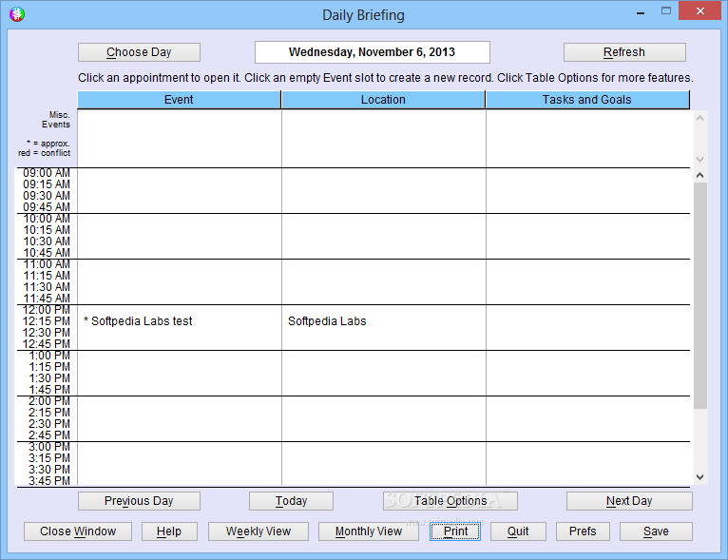Click the schedule vertical scrollbar thumb

(x=700, y=296)
